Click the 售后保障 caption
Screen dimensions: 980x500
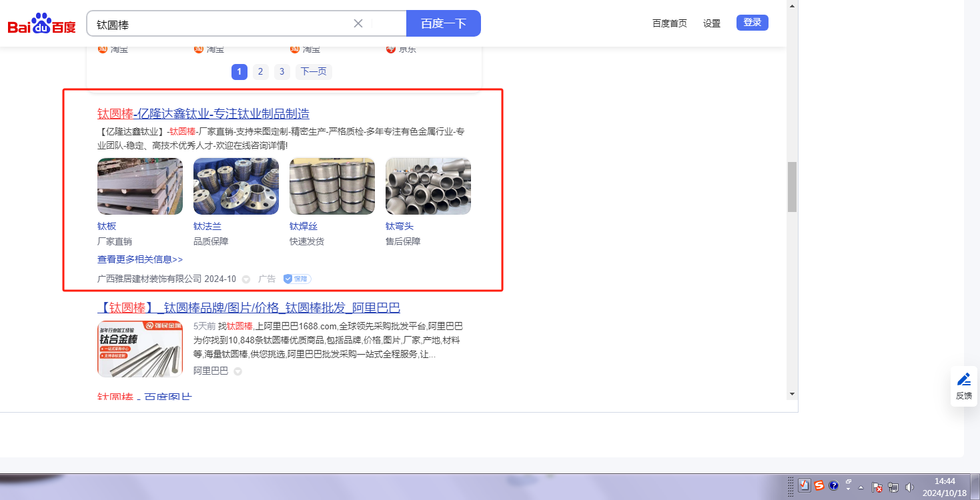click(403, 241)
